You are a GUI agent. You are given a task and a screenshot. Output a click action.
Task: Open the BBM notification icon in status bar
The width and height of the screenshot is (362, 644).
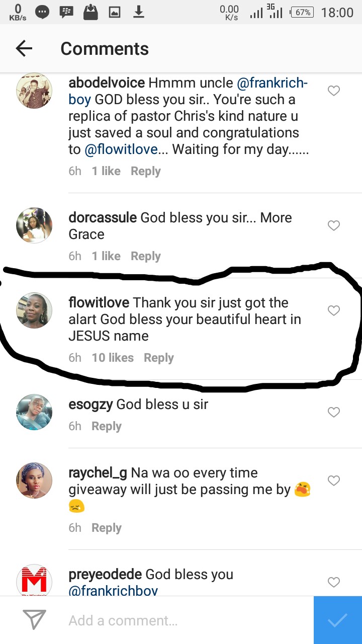pyautogui.click(x=66, y=12)
